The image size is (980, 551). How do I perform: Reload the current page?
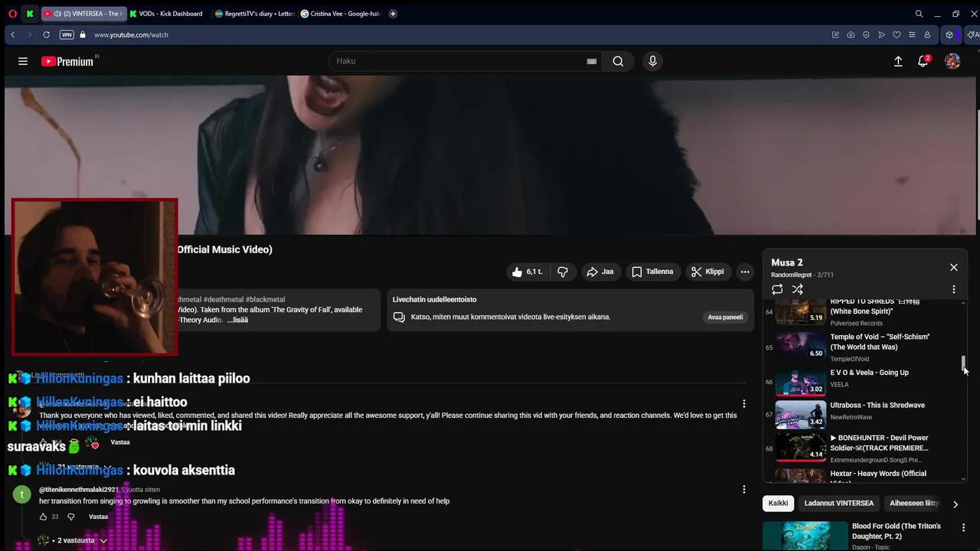click(x=46, y=34)
